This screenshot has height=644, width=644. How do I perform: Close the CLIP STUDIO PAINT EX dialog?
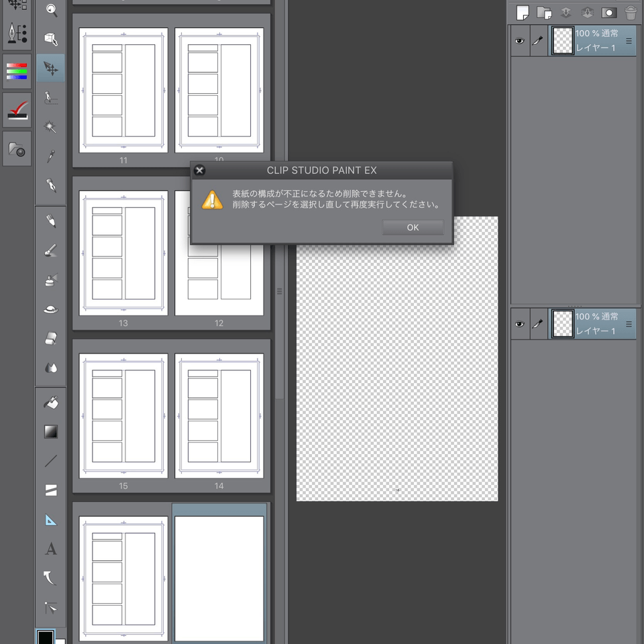point(199,170)
